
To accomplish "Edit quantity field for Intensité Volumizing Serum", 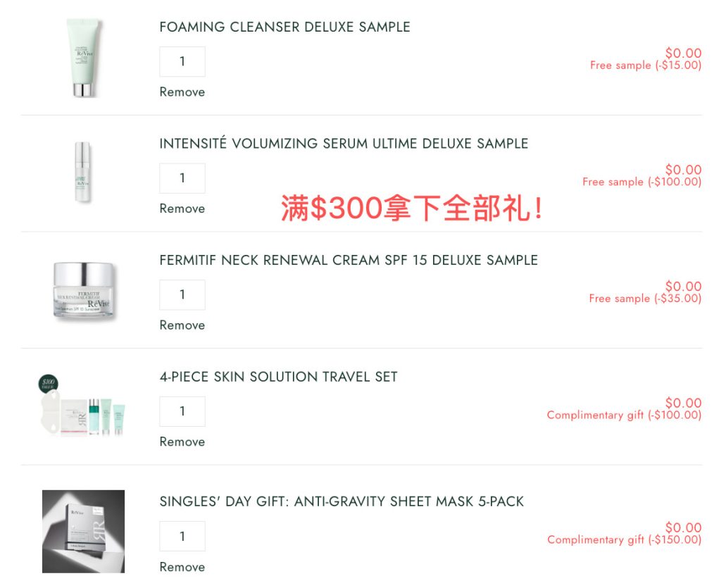I will (x=182, y=178).
